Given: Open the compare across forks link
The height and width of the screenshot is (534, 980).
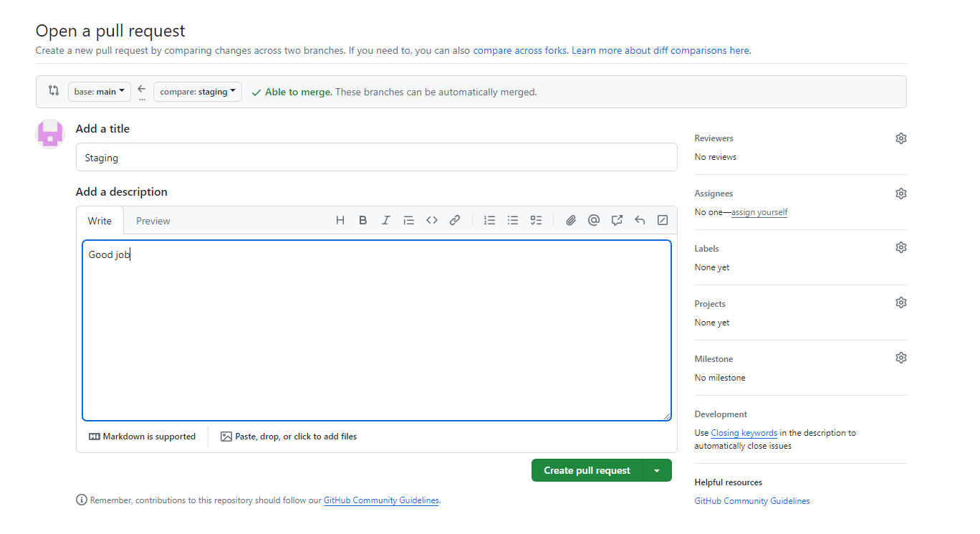Looking at the screenshot, I should tap(519, 51).
